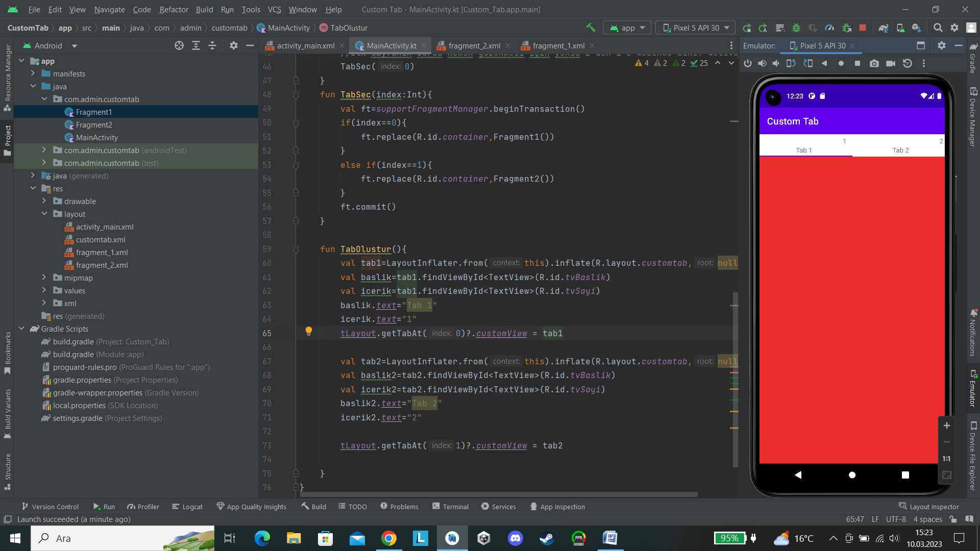
Task: Toggle the emulator power button
Action: click(747, 63)
